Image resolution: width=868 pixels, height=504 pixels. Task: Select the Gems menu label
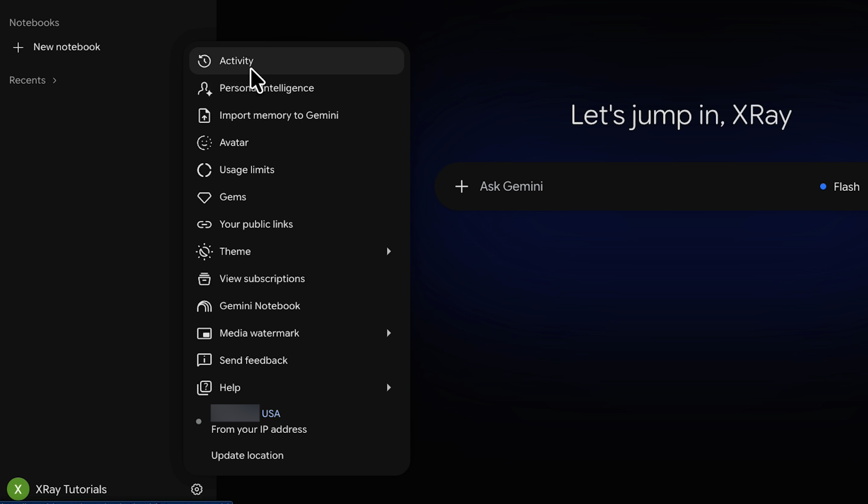[x=232, y=197]
